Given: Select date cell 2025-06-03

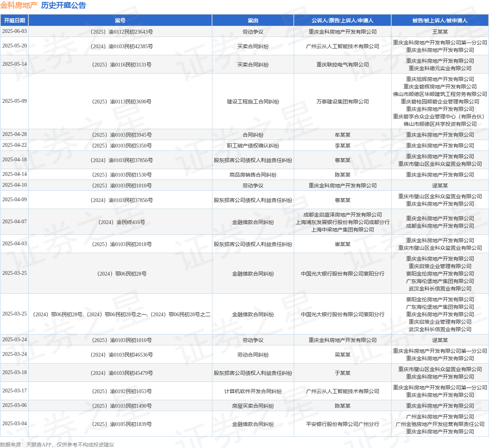Looking at the screenshot, I should point(15,31).
